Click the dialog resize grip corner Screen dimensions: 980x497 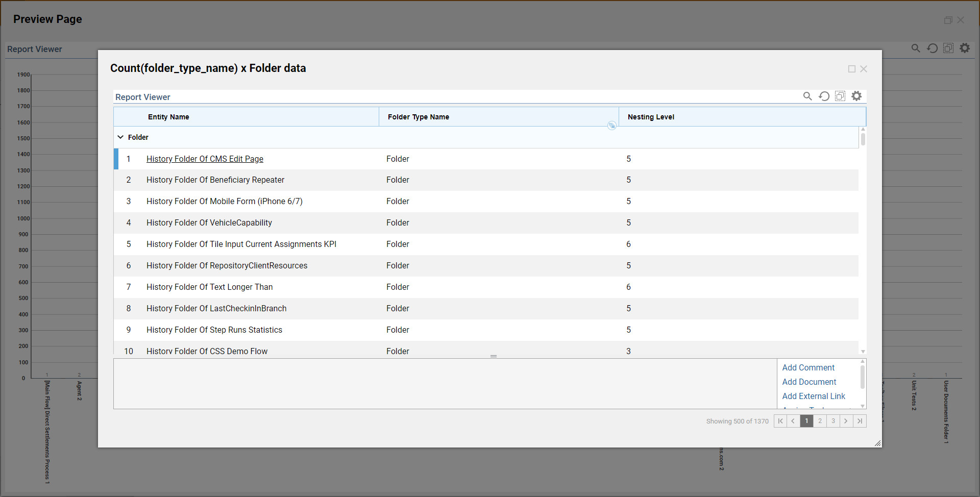878,443
